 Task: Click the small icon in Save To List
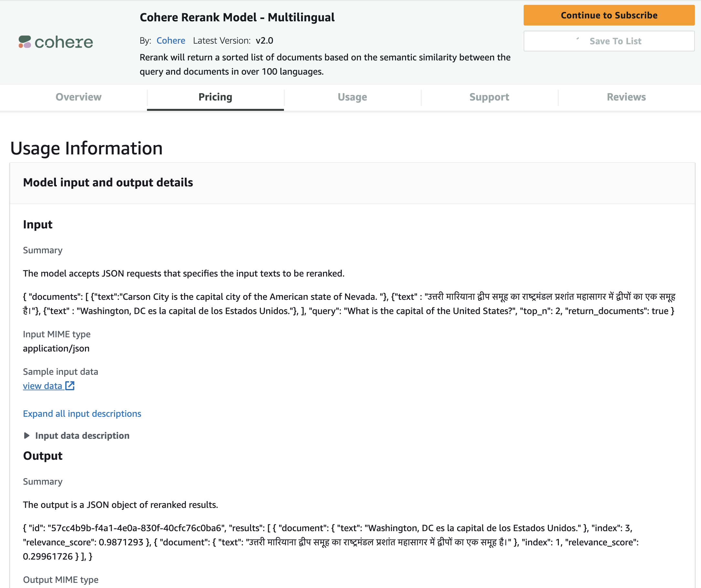(578, 39)
